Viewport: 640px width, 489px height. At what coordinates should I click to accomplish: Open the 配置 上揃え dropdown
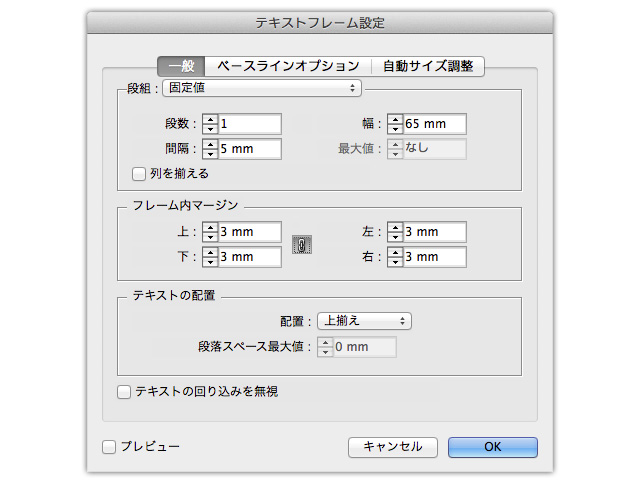coord(364,321)
